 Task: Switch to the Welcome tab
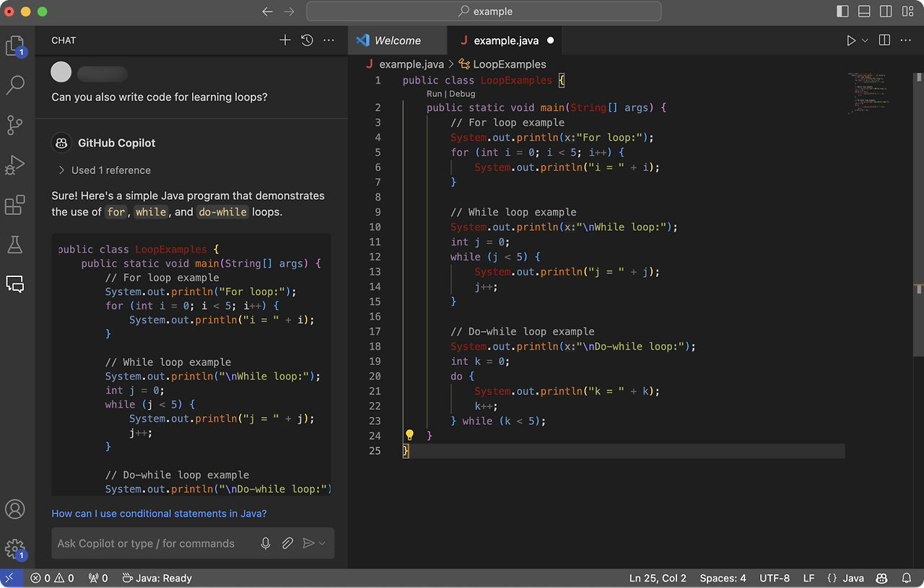point(397,40)
